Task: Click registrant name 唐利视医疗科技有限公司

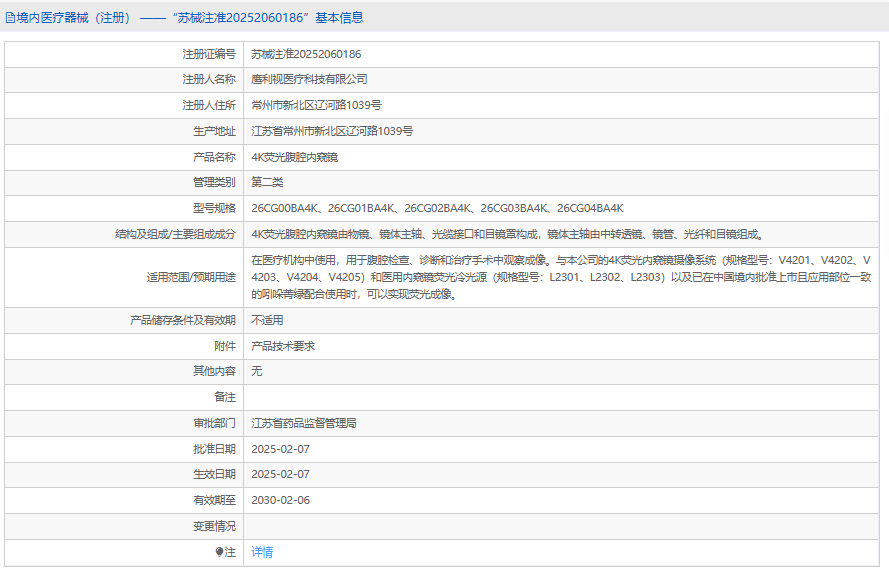Action: (309, 79)
